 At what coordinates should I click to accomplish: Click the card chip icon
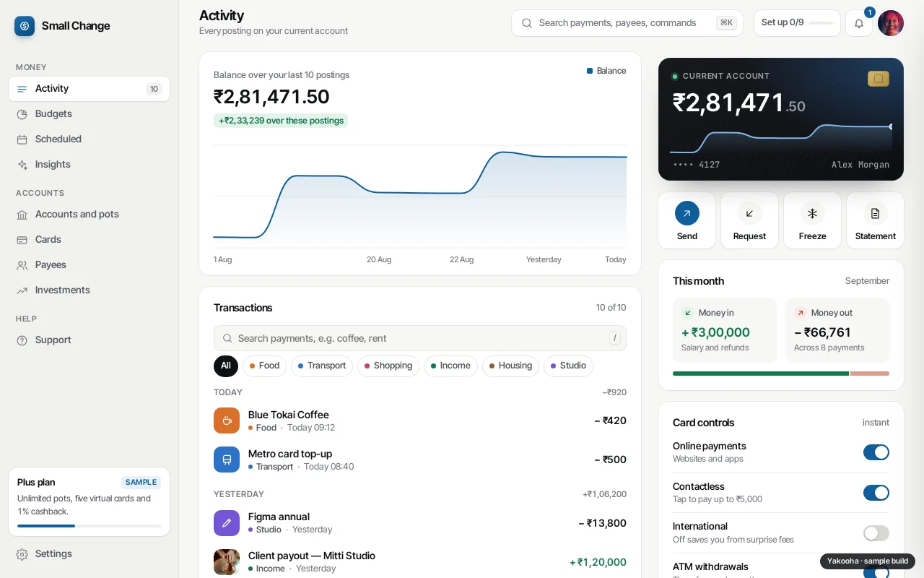pos(879,79)
